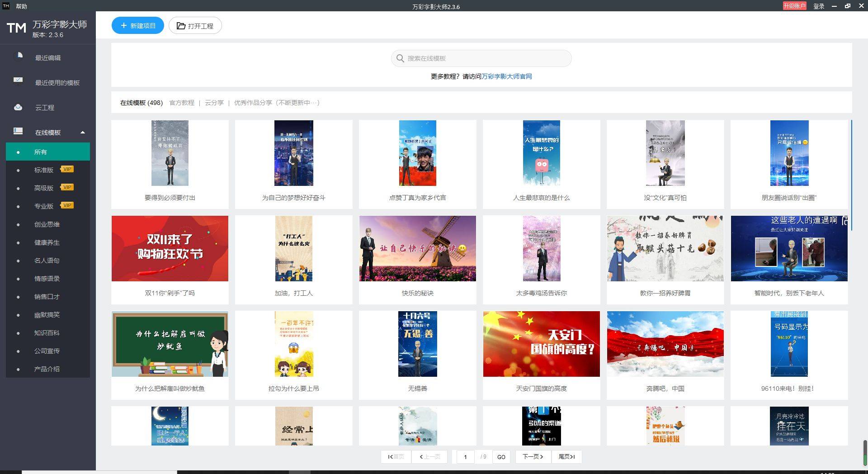This screenshot has height=474, width=868.
Task: Select the 销售口才 category
Action: (47, 297)
